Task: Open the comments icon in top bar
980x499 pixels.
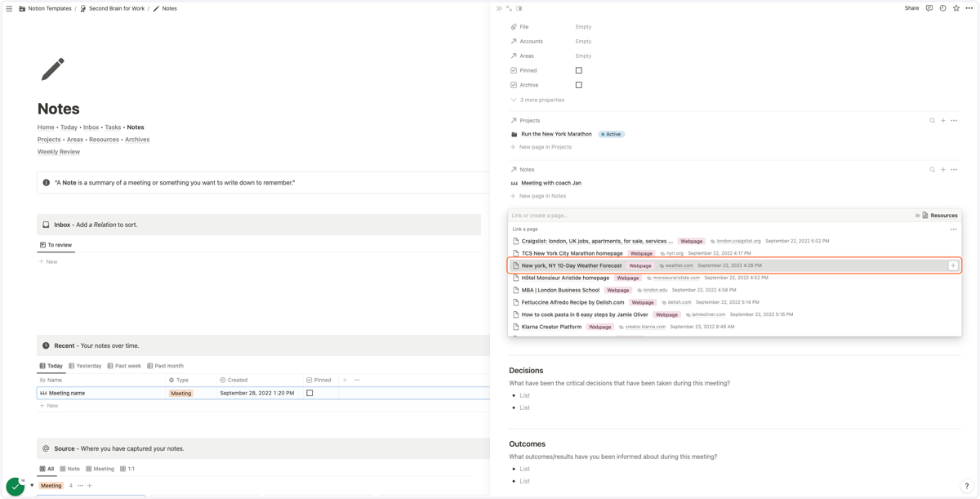Action: coord(929,8)
